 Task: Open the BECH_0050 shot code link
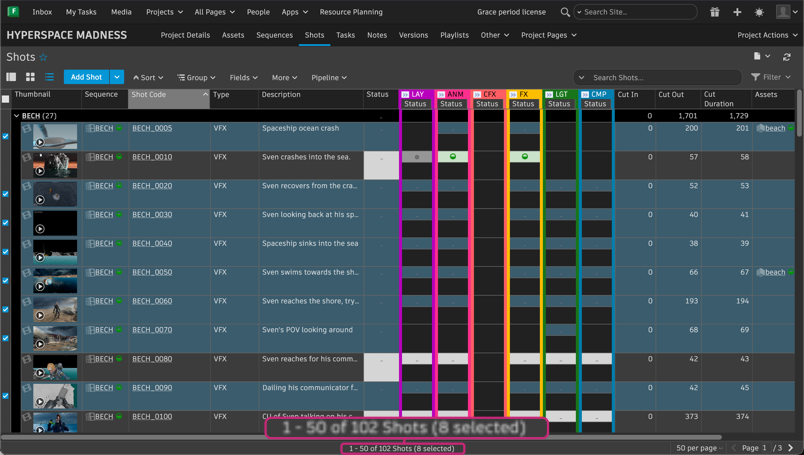point(152,272)
